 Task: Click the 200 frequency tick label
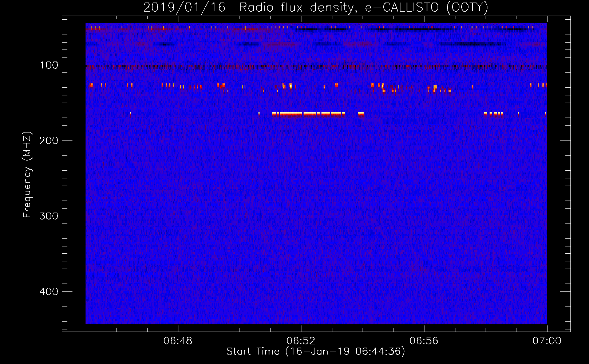coord(48,141)
